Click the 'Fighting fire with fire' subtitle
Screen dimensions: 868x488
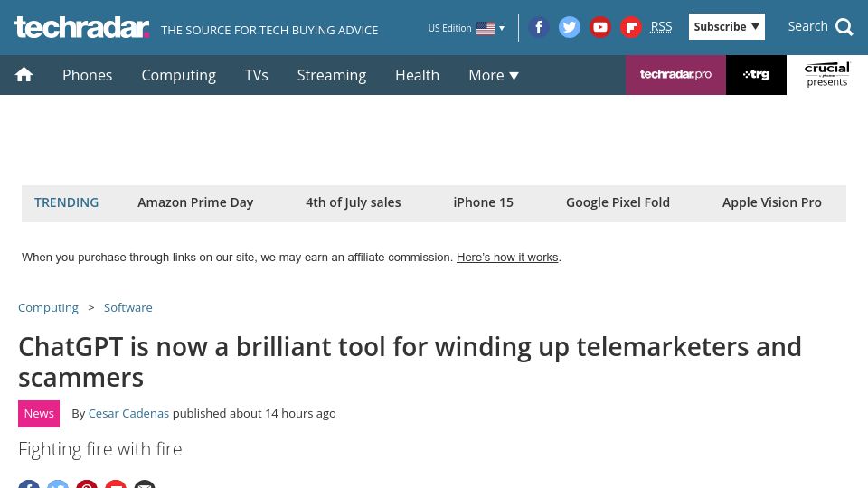click(x=100, y=449)
